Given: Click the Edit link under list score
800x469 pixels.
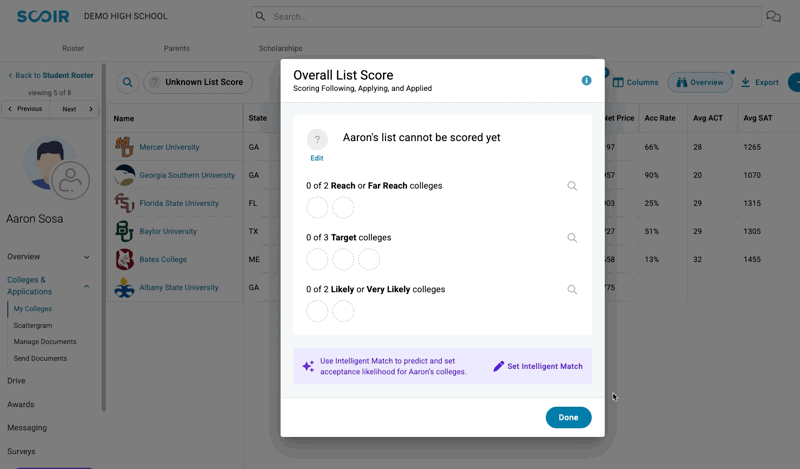Looking at the screenshot, I should [x=317, y=158].
